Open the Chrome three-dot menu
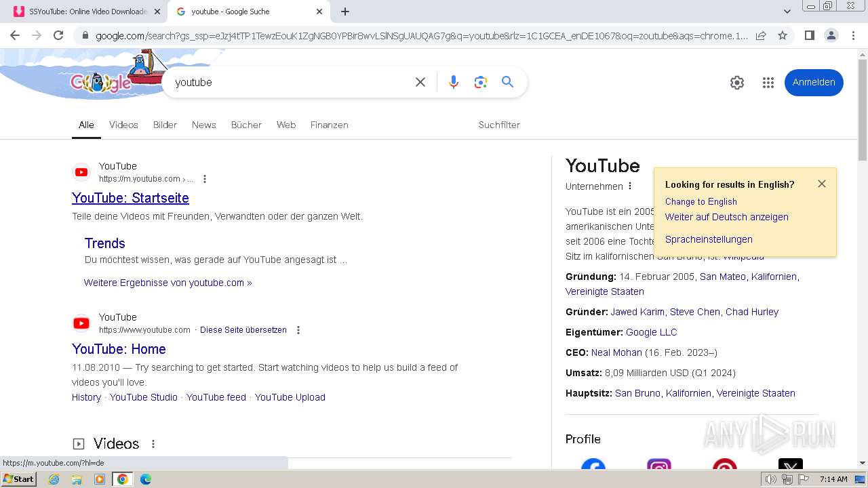Viewport: 868px width, 488px height. click(x=852, y=35)
